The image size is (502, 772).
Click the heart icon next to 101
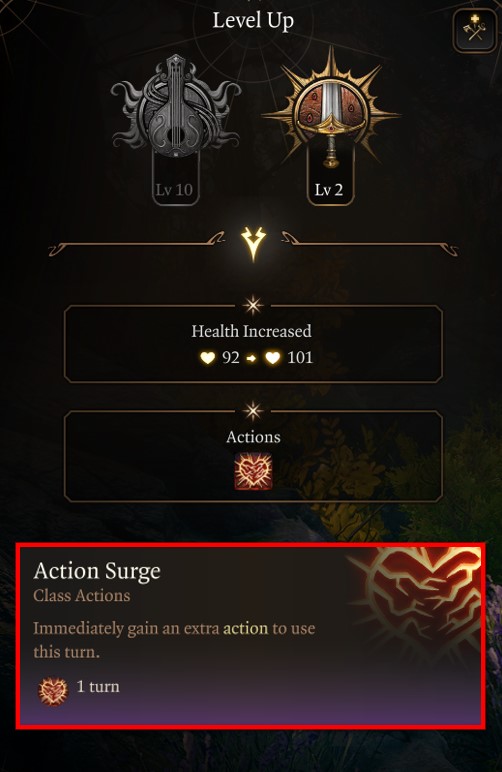pos(273,358)
